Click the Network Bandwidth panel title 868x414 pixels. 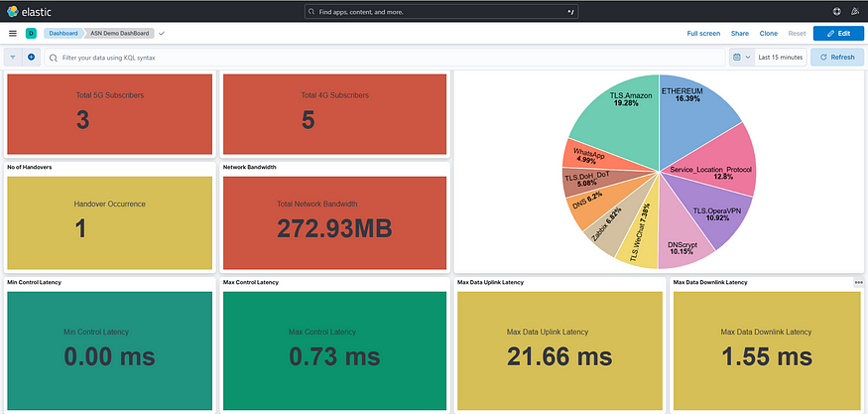[249, 167]
